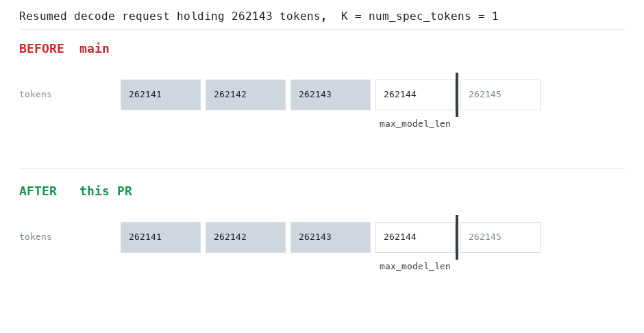Viewport: 644px width, 333px height.
Task: Click the K = num_spec_tokens = 1 text
Action: point(419,16)
